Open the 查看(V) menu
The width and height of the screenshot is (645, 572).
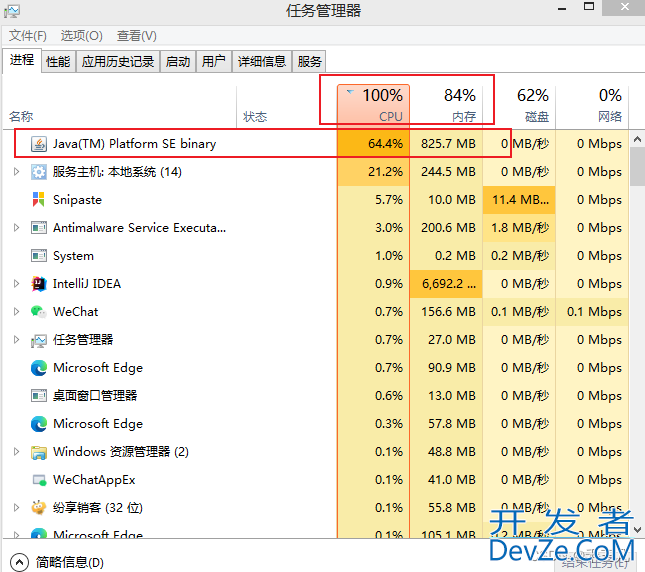pos(137,36)
